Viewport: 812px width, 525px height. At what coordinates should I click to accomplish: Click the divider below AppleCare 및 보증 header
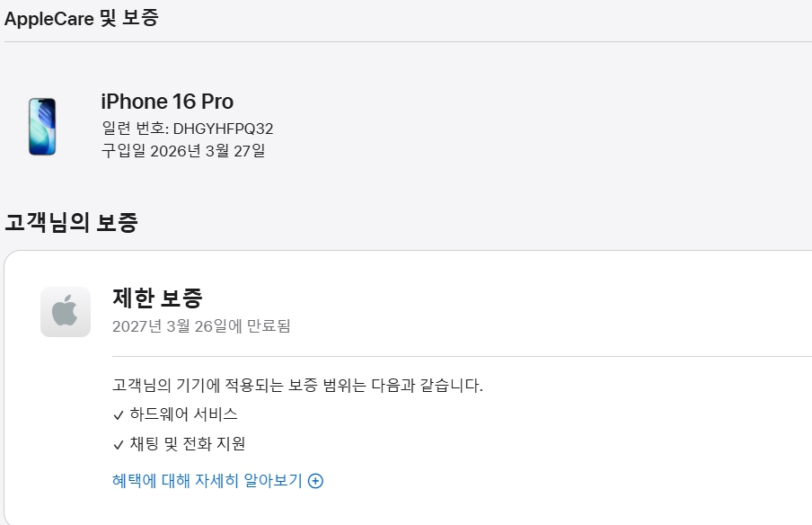404,41
